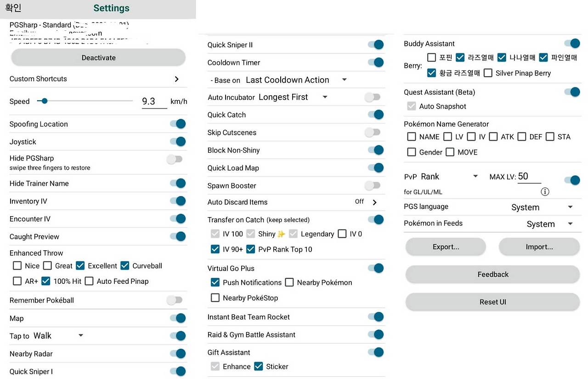
Task: Click the MAX LV input field
Action: point(529,177)
